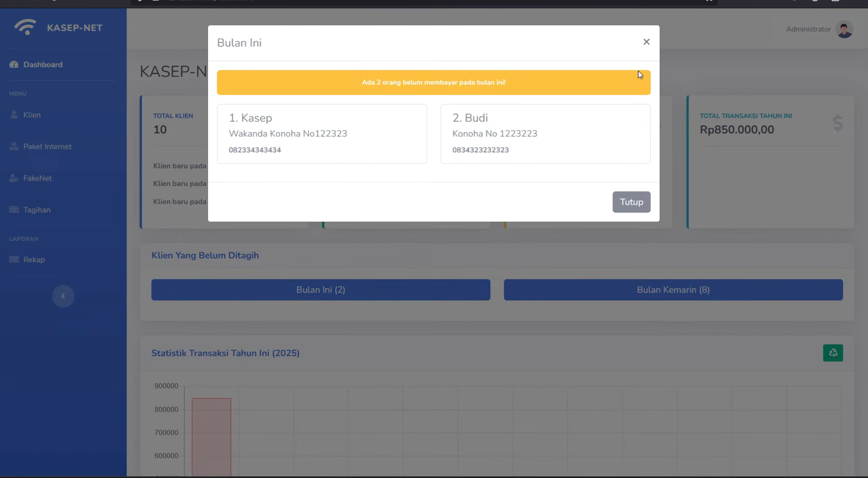Click the KASEP-NET brand text
Viewport: 868px width, 478px height.
75,28
